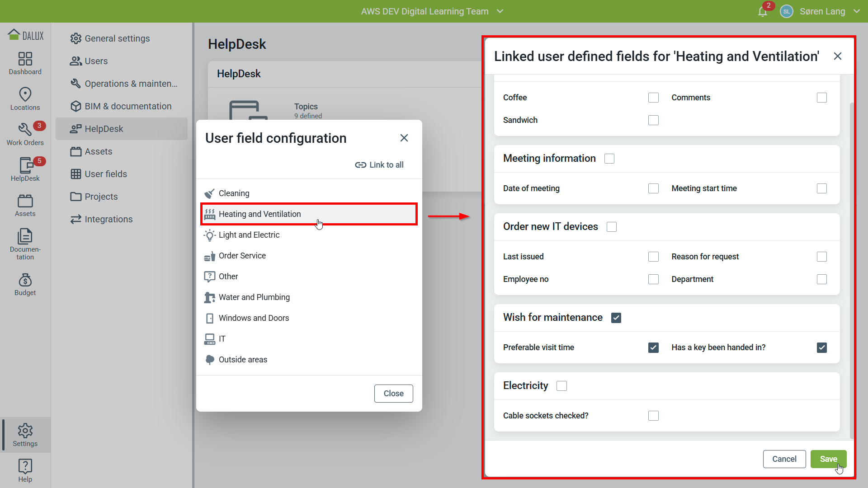Click the linked fields panel scrollbar
This screenshot has width=868, height=488.
(x=852, y=271)
